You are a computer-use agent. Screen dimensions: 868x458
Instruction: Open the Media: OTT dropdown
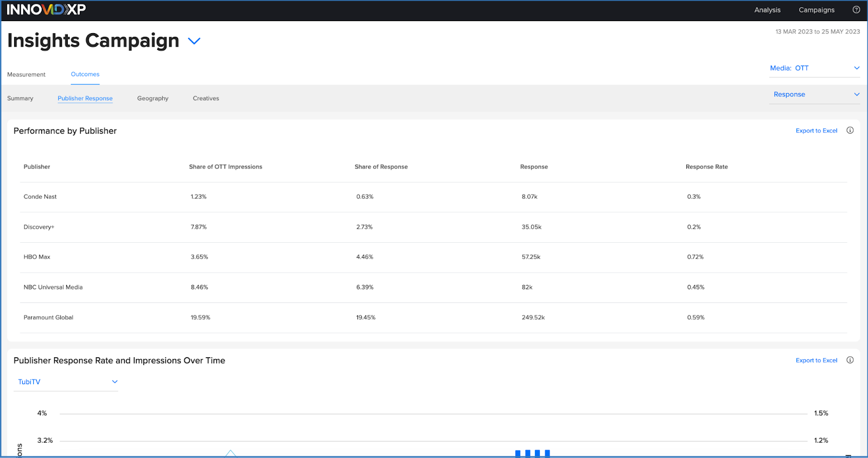coord(814,68)
